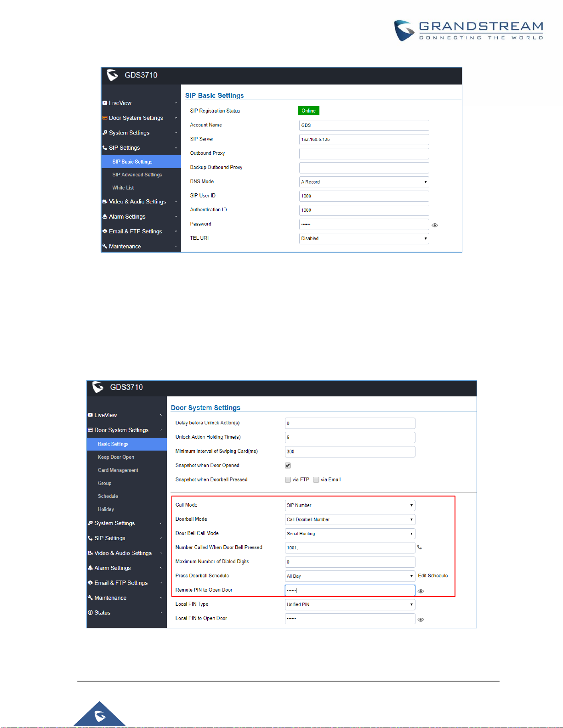Click the Status info icon in sidebar
The height and width of the screenshot is (728, 563).
91,613
